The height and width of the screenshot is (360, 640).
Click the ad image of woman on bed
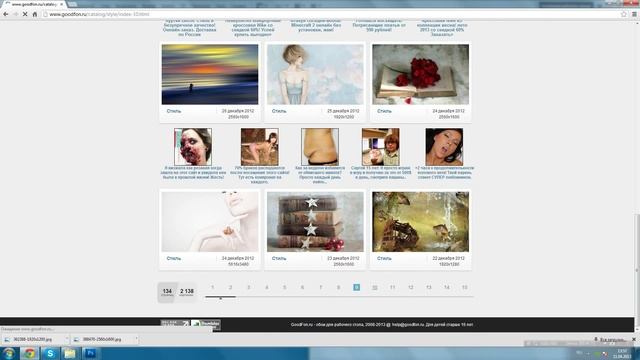(x=260, y=147)
